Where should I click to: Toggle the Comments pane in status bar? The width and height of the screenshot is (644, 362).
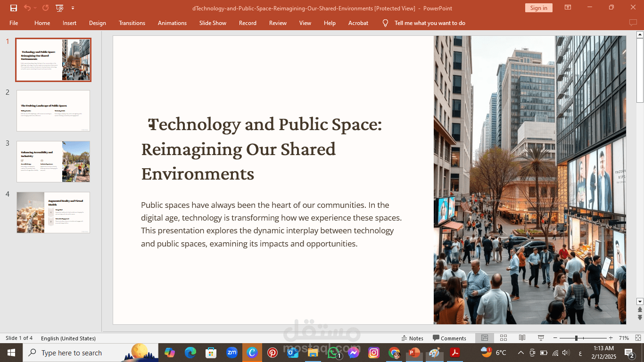(450, 338)
